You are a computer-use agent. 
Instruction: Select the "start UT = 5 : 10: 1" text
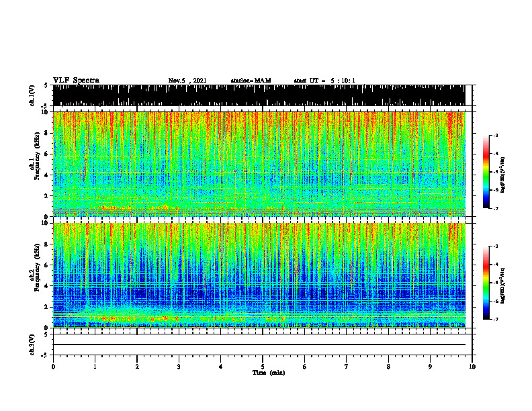(324, 81)
